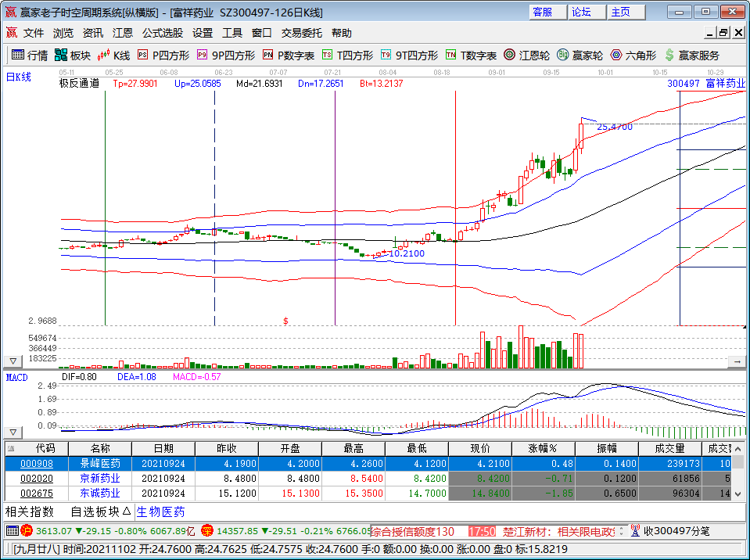
Task: Open the T数字表 tool
Action: pos(471,56)
